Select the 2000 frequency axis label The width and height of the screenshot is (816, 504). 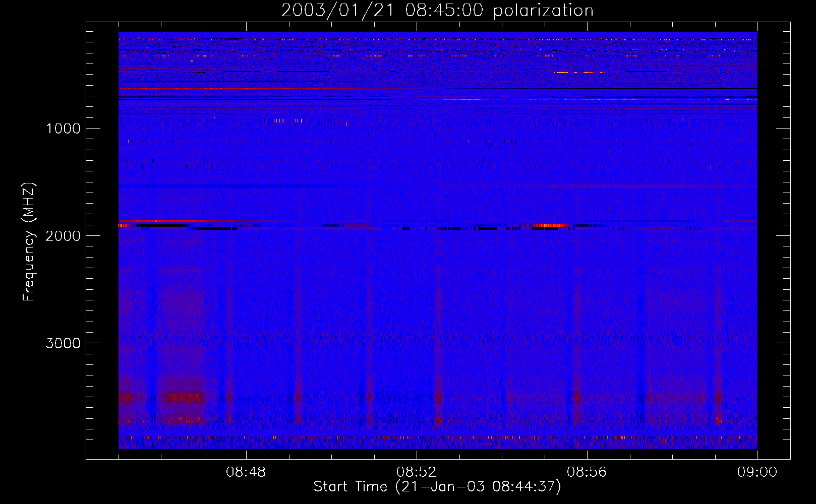coord(63,236)
